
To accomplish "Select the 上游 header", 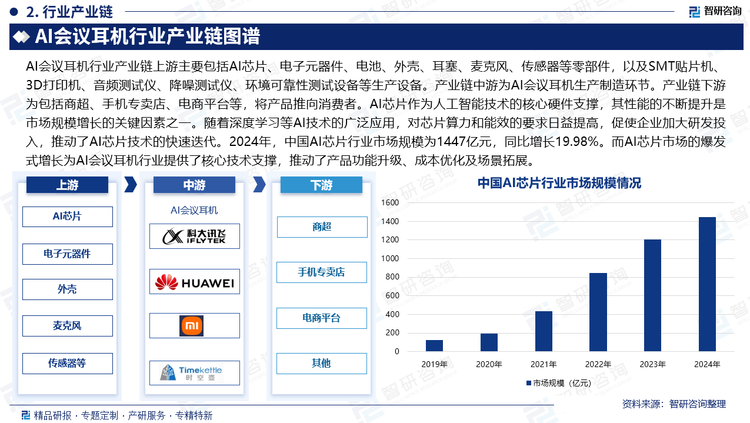I will (67, 185).
